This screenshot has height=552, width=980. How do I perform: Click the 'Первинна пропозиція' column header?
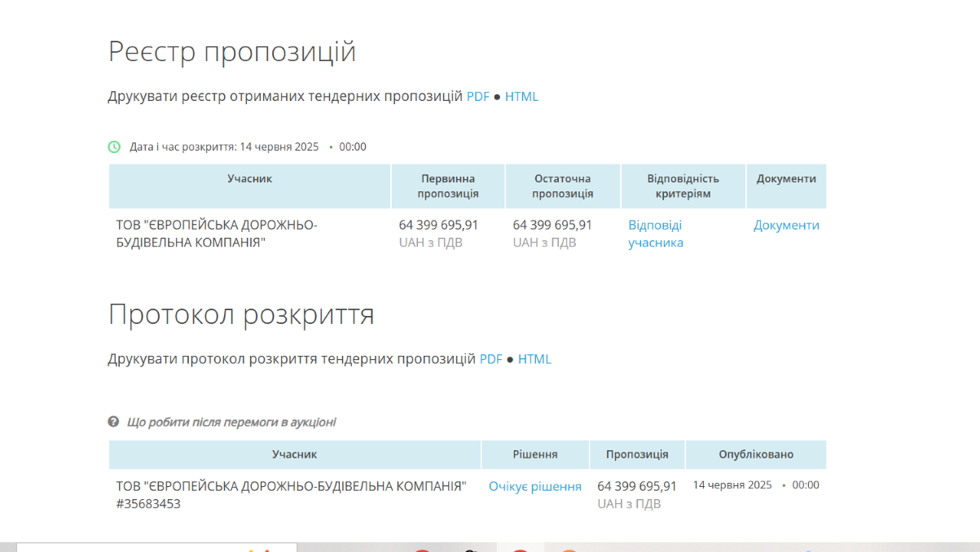point(448,186)
